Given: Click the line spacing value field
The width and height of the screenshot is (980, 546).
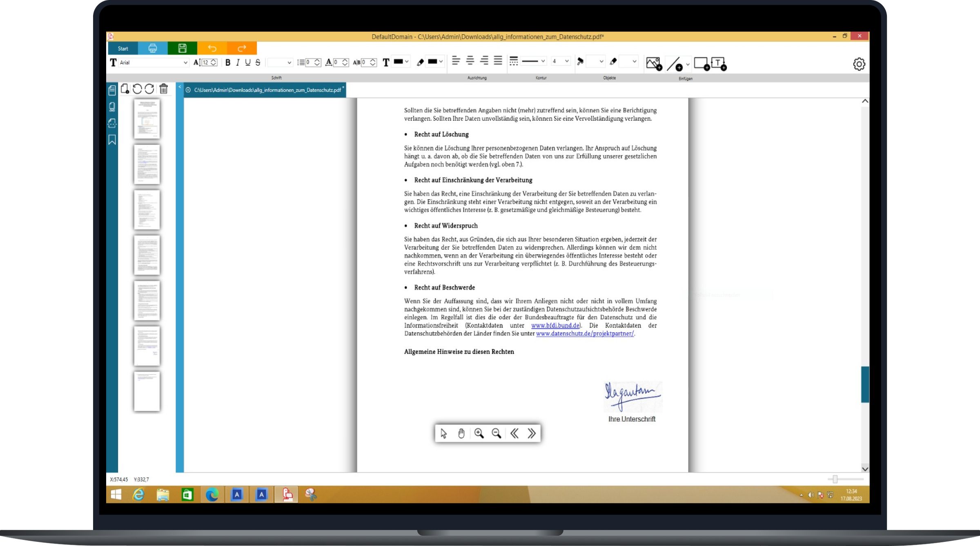Looking at the screenshot, I should click(x=310, y=62).
